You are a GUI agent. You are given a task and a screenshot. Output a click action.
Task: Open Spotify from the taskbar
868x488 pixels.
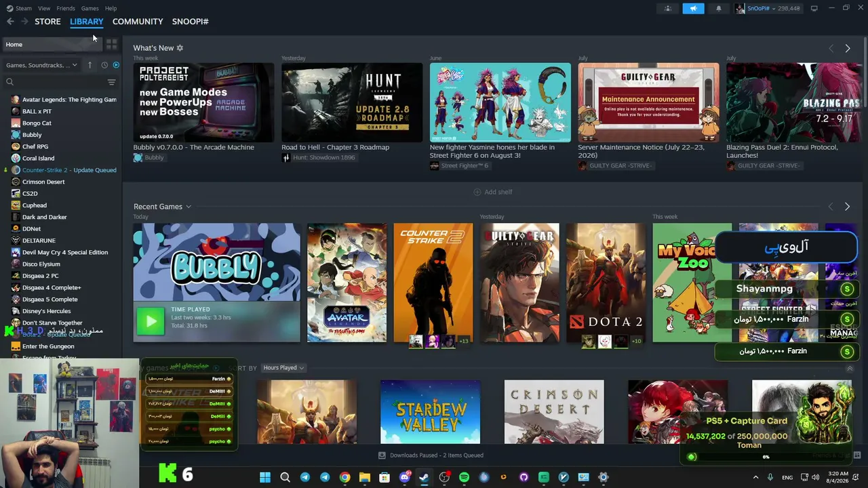click(x=464, y=477)
